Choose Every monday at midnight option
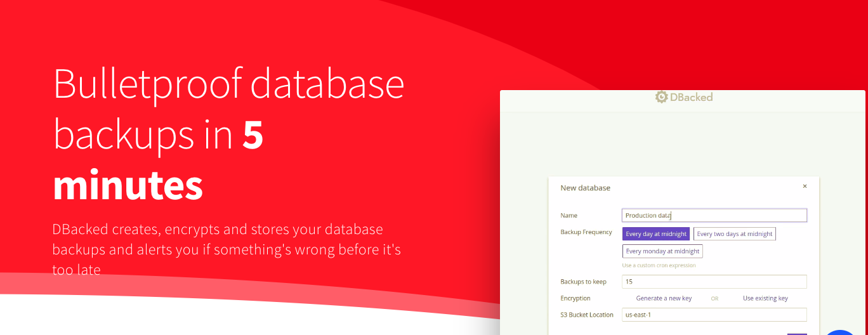Image resolution: width=868 pixels, height=335 pixels. point(662,251)
